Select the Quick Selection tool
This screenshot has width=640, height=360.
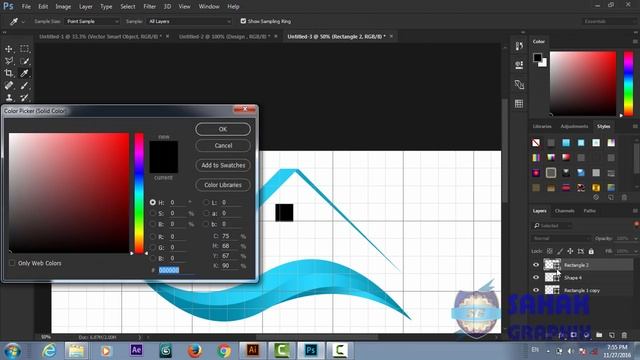coord(24,61)
